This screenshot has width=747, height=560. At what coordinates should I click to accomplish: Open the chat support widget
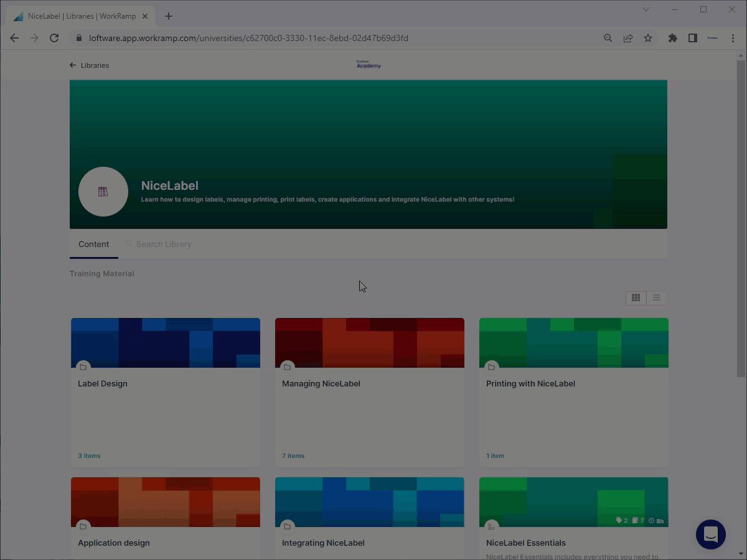tap(711, 534)
